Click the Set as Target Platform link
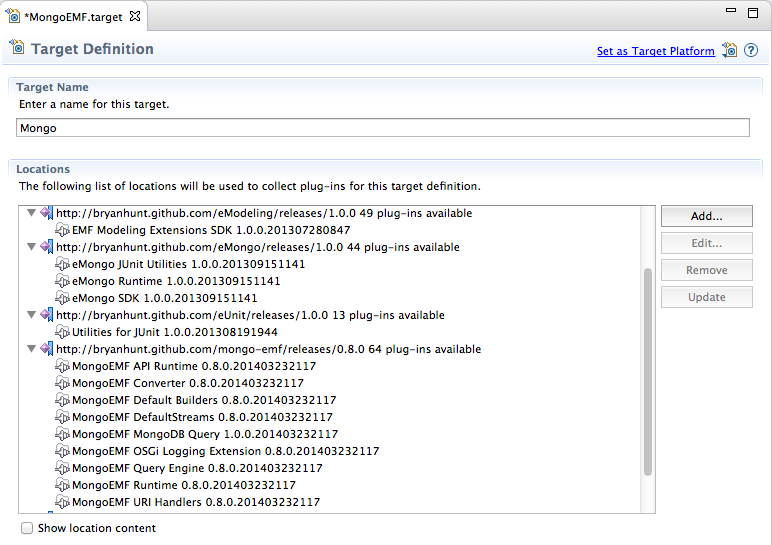Image resolution: width=772 pixels, height=545 pixels. pyautogui.click(x=655, y=51)
